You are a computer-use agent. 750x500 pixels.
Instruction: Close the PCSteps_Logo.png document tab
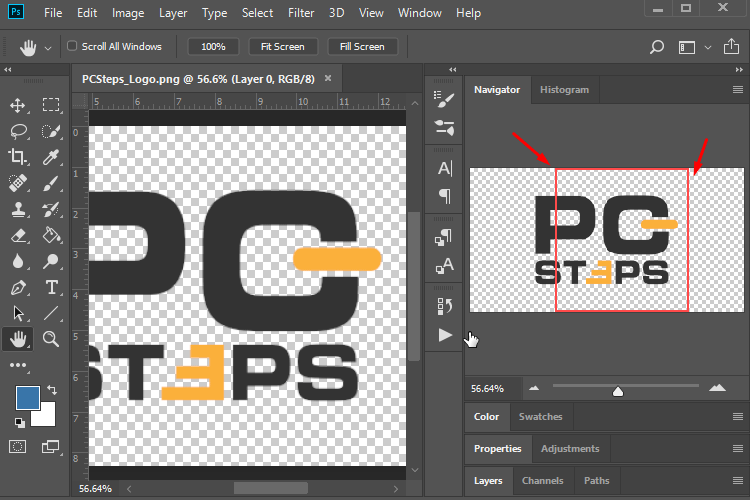tap(328, 78)
